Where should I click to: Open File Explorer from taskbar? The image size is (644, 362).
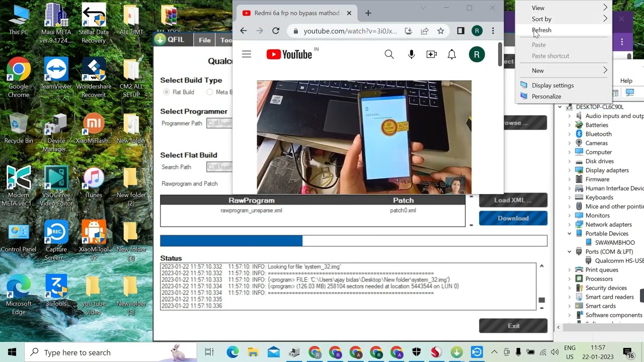(x=253, y=352)
